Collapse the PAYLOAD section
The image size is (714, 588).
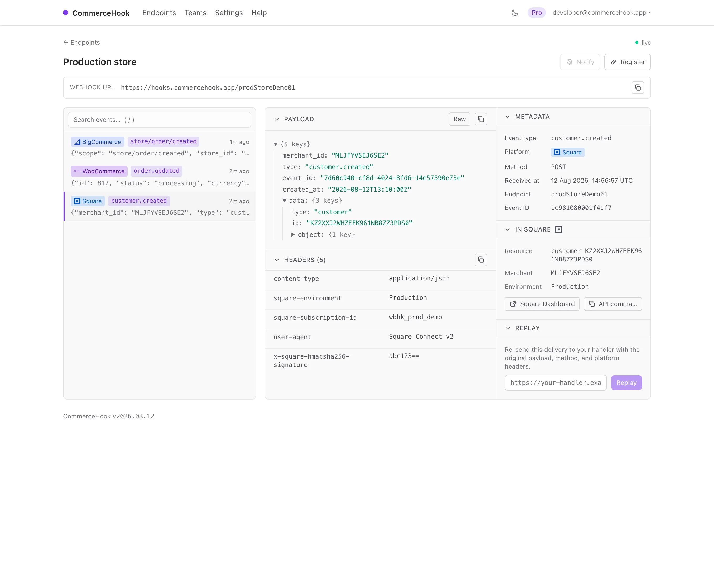[277, 119]
